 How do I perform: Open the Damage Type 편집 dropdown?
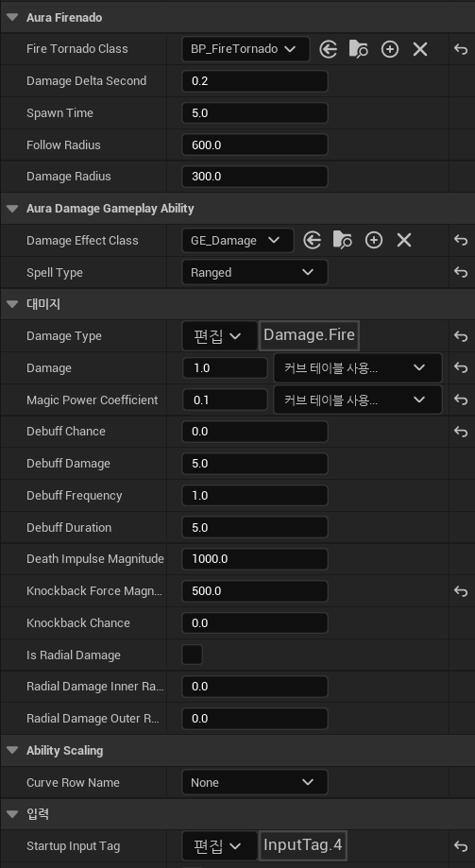point(219,336)
